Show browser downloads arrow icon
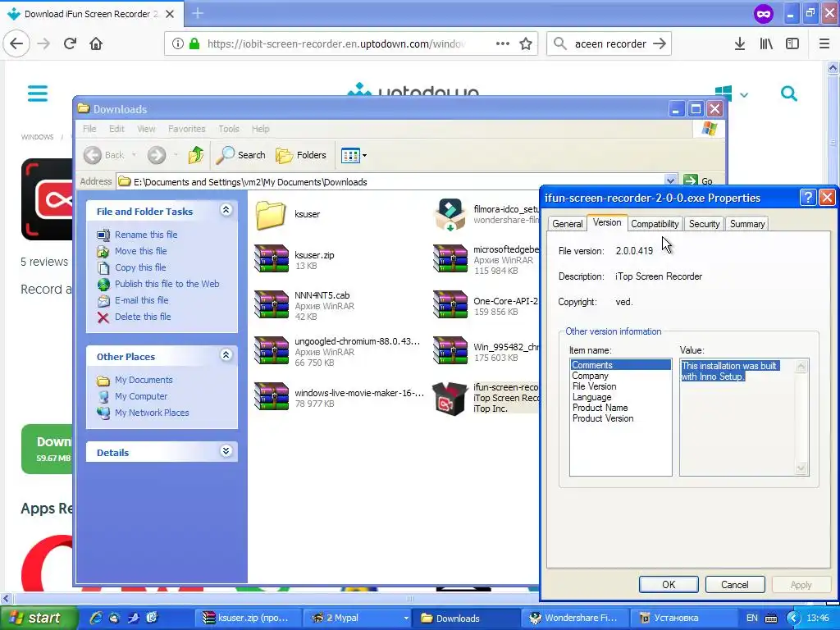This screenshot has height=630, width=840. click(x=739, y=44)
